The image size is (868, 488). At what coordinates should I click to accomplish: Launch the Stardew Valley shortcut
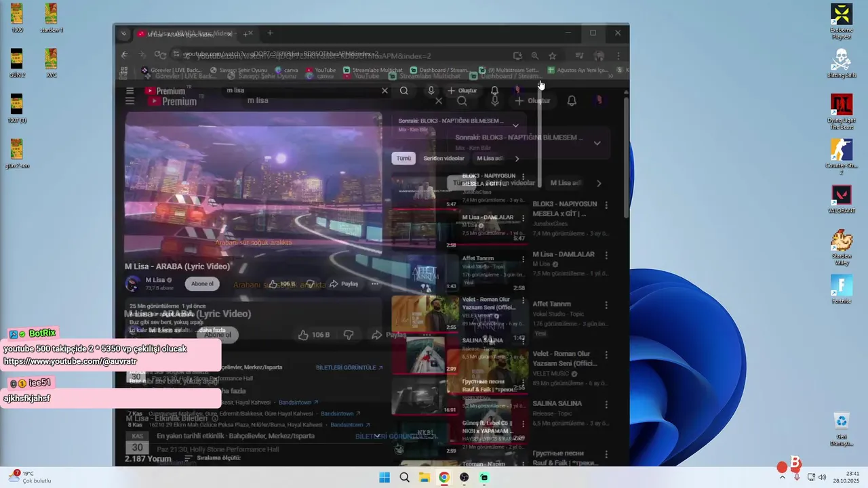842,247
